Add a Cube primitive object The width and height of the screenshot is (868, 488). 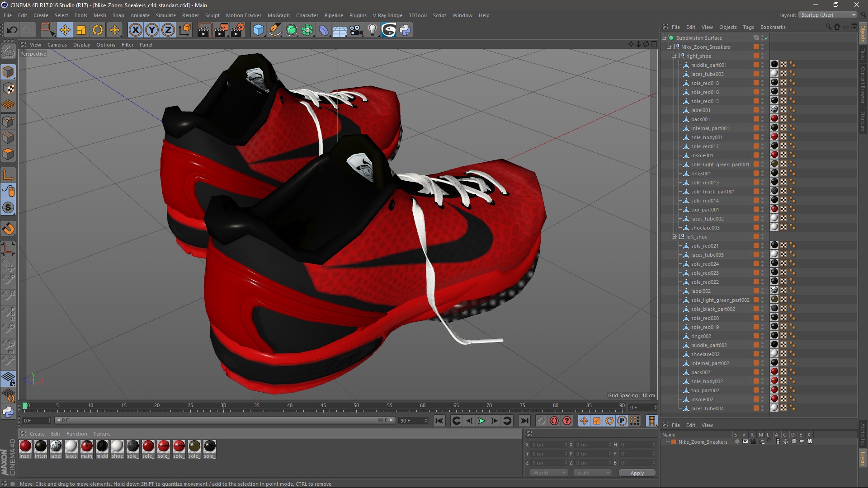tap(258, 30)
